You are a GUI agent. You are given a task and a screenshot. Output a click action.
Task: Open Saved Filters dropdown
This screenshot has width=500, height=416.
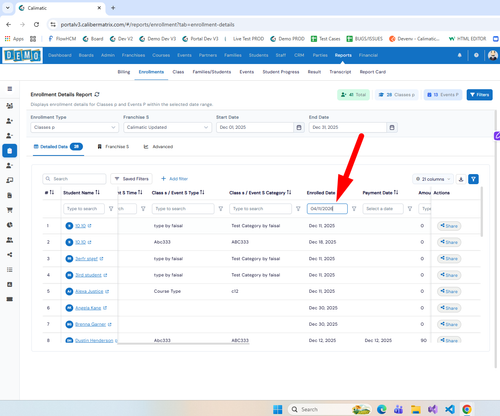(x=132, y=179)
